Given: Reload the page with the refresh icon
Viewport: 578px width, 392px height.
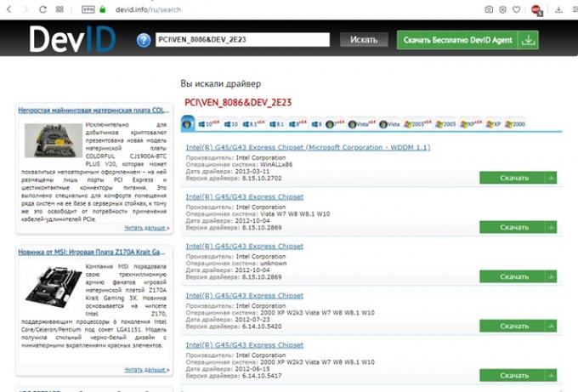Looking at the screenshot, I should (x=42, y=9).
